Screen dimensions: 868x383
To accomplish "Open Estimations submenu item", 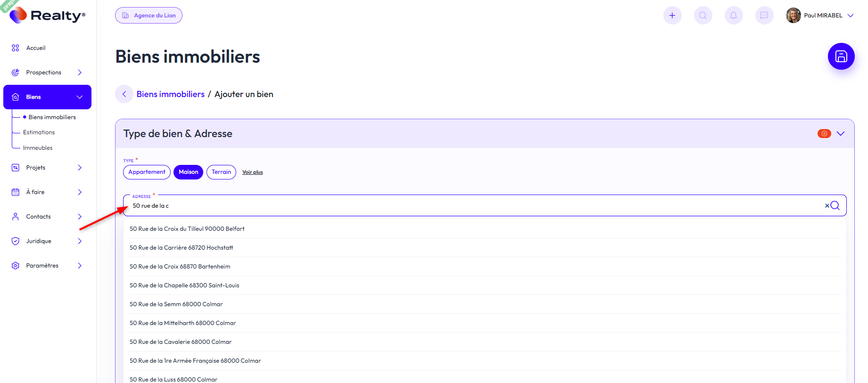I will point(39,132).
